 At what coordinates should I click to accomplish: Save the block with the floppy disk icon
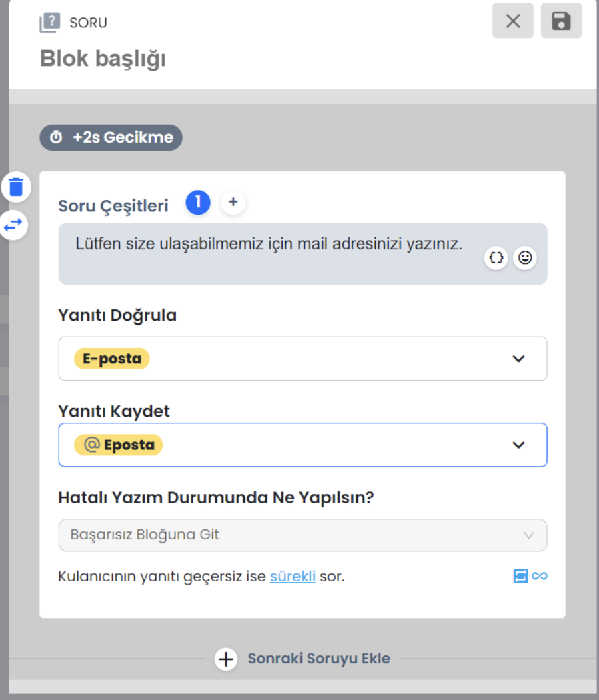tap(561, 21)
